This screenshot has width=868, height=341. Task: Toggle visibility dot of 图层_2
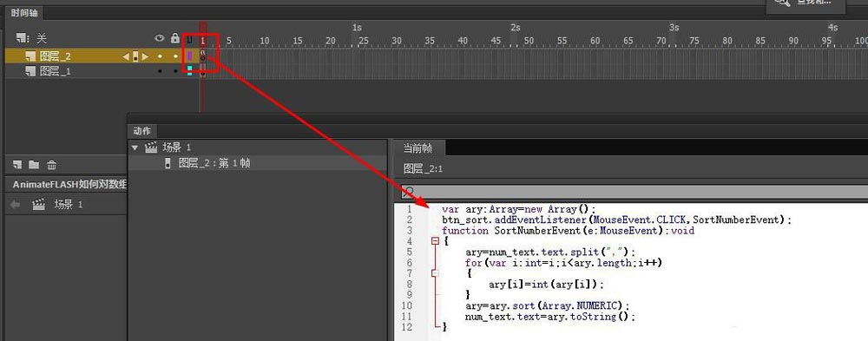[x=160, y=56]
